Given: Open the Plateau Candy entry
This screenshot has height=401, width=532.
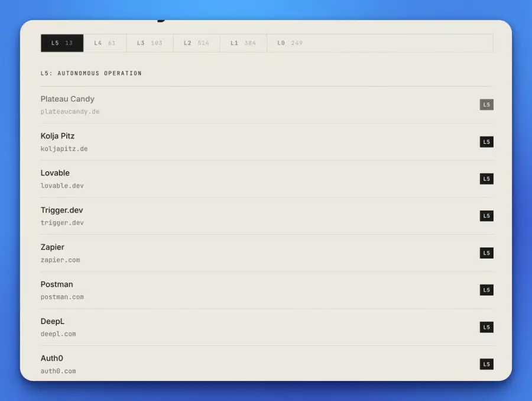Looking at the screenshot, I should pos(267,105).
